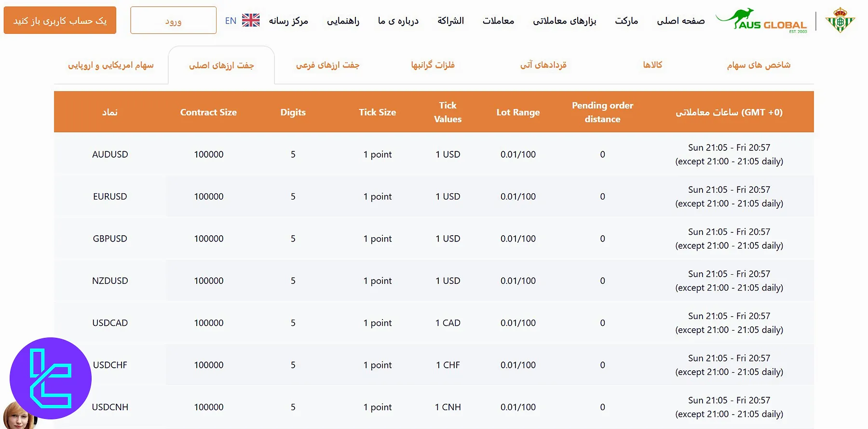The width and height of the screenshot is (868, 429).
Task: Click the Lot Range column header
Action: click(518, 112)
